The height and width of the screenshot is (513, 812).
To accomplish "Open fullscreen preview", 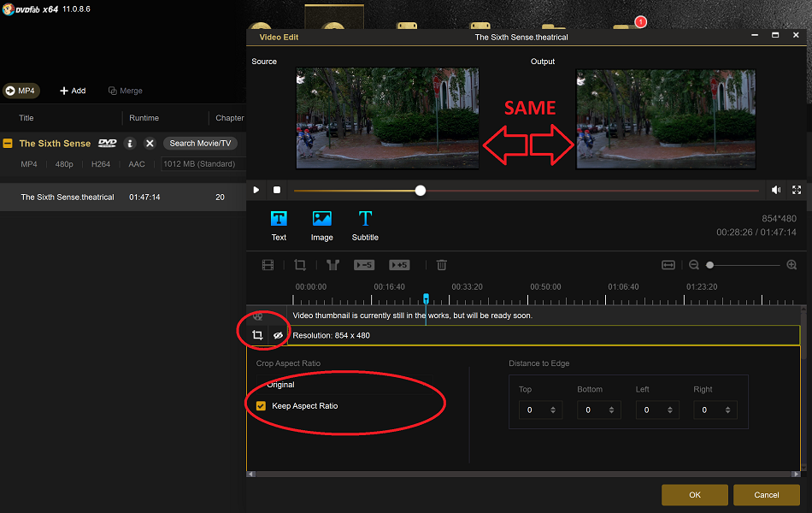I will tap(797, 190).
